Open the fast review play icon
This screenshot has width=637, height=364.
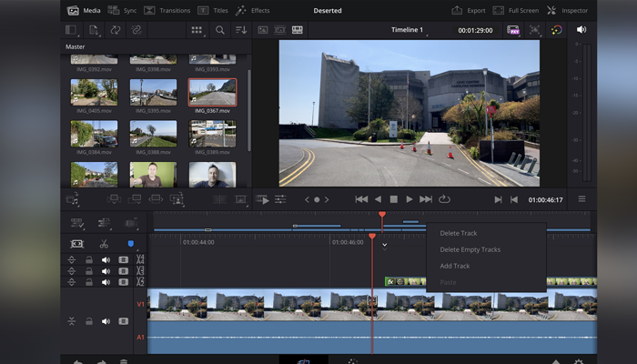point(263,199)
